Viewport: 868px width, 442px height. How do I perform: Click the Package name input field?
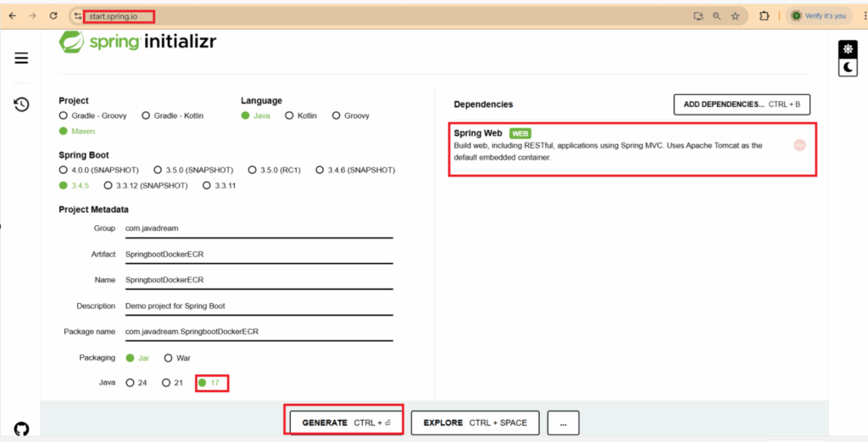coord(259,331)
